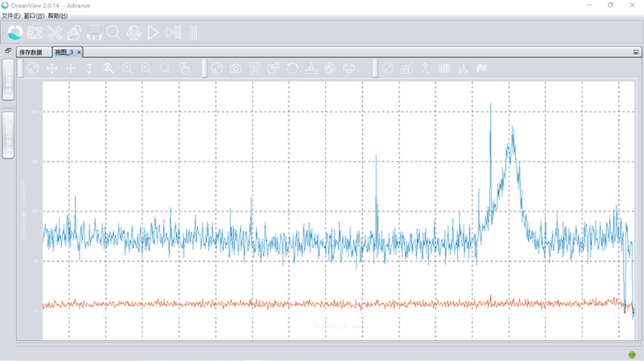Click the printer icon in graph toolbar
This screenshot has height=361, width=644.
pos(349,68)
